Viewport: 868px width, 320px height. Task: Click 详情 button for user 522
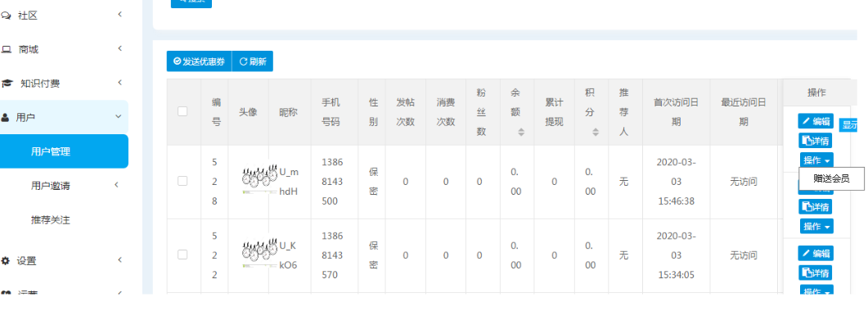coord(815,273)
